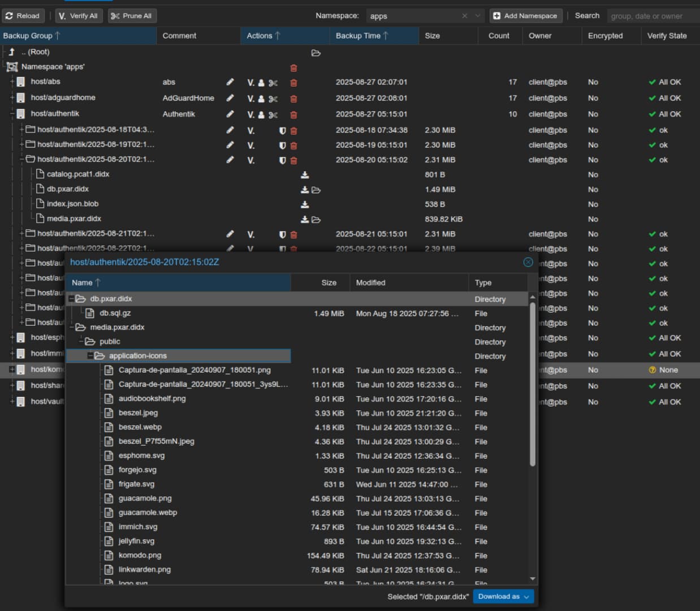Screen dimensions: 700x611
Task: Verify the 2025-08-18 authentik snapshot
Action: point(250,131)
